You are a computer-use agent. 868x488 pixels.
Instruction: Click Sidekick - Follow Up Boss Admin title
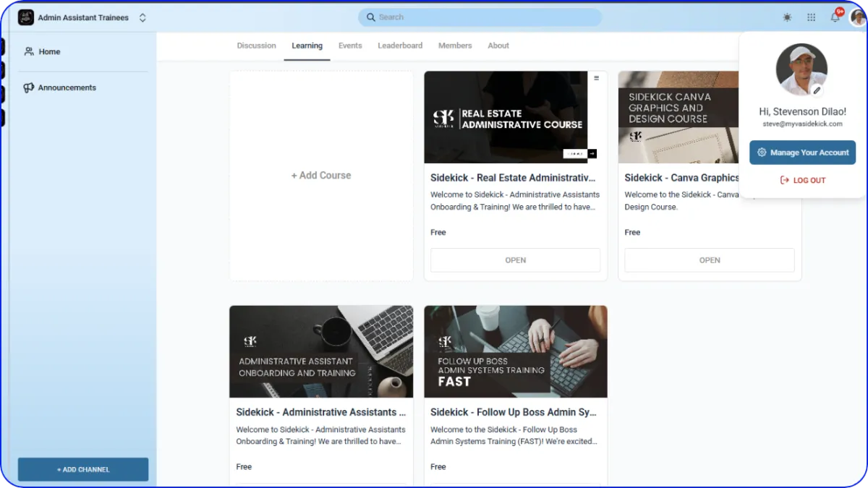click(x=513, y=412)
